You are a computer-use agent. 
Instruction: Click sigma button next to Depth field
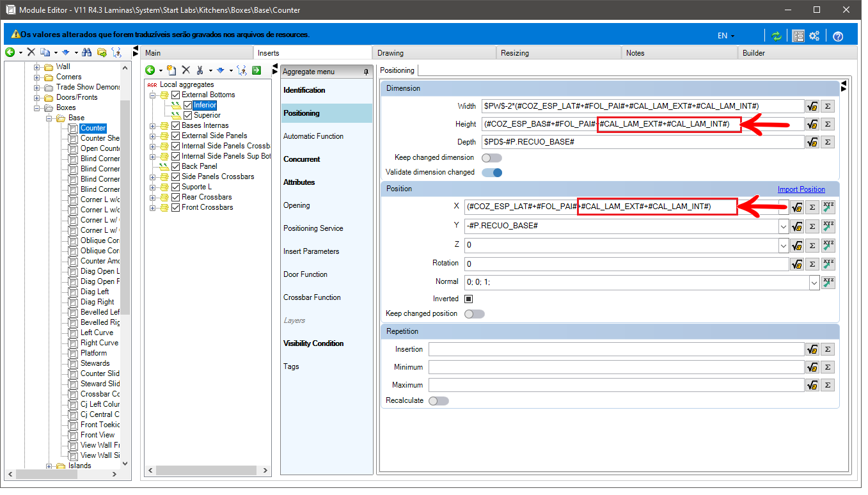point(828,142)
